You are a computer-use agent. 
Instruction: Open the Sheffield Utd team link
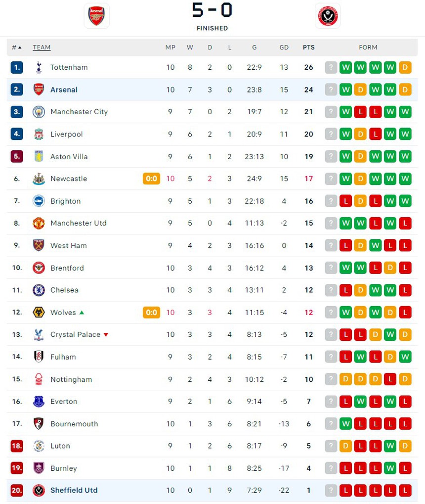(x=74, y=491)
